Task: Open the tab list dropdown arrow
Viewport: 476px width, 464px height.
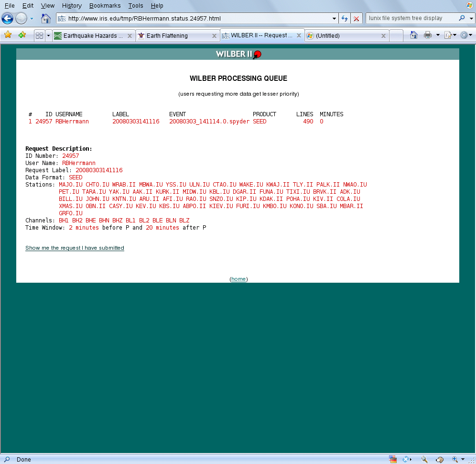Action: tap(48, 35)
